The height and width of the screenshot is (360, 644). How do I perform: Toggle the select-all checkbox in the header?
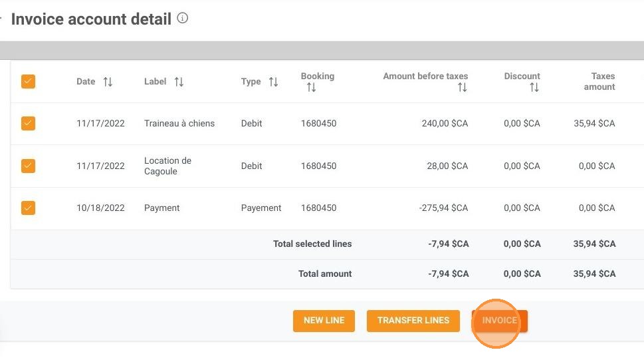coord(29,81)
